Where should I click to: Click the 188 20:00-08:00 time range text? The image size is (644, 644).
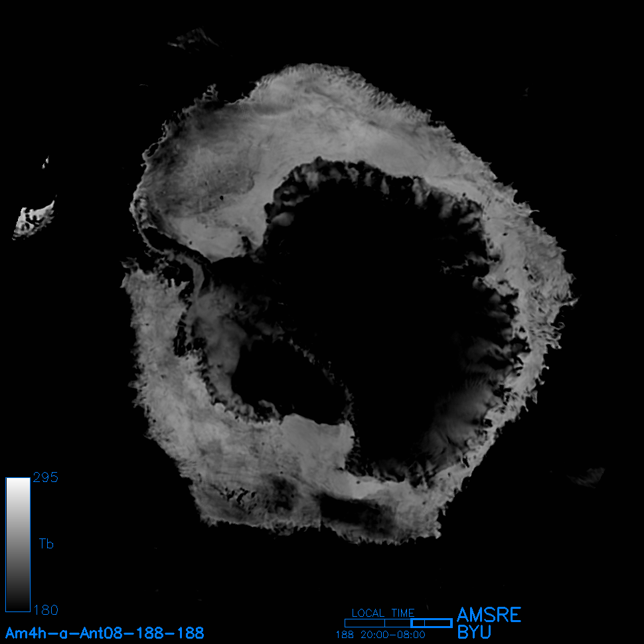380,635
